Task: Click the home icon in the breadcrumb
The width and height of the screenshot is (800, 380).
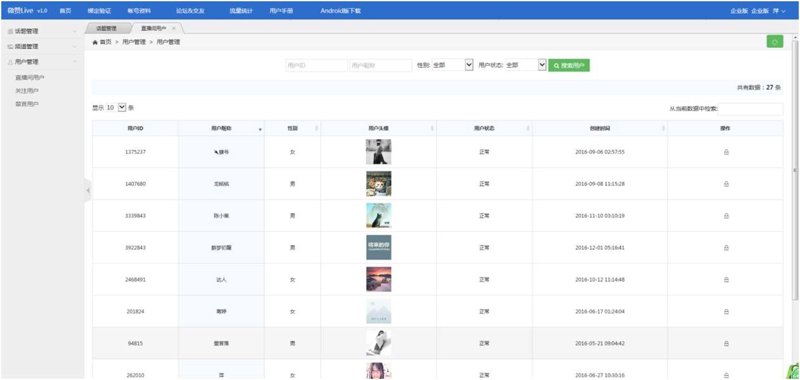Action: (x=95, y=42)
